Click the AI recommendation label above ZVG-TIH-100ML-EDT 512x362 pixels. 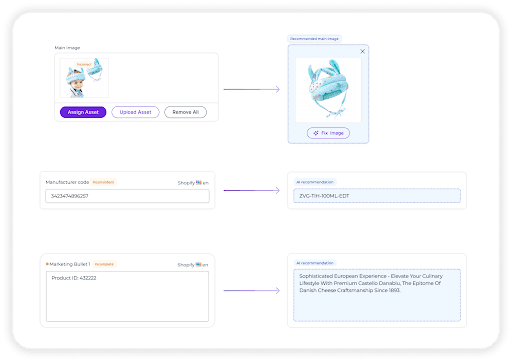tap(315, 182)
